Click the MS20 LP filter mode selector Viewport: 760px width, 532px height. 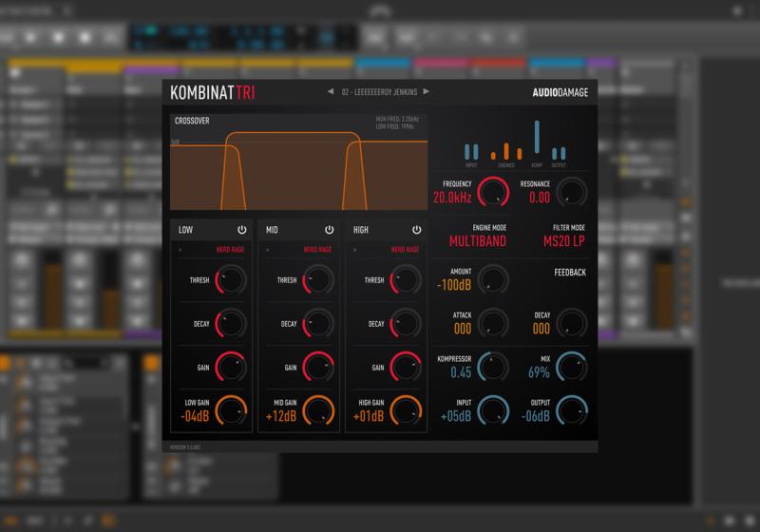563,241
